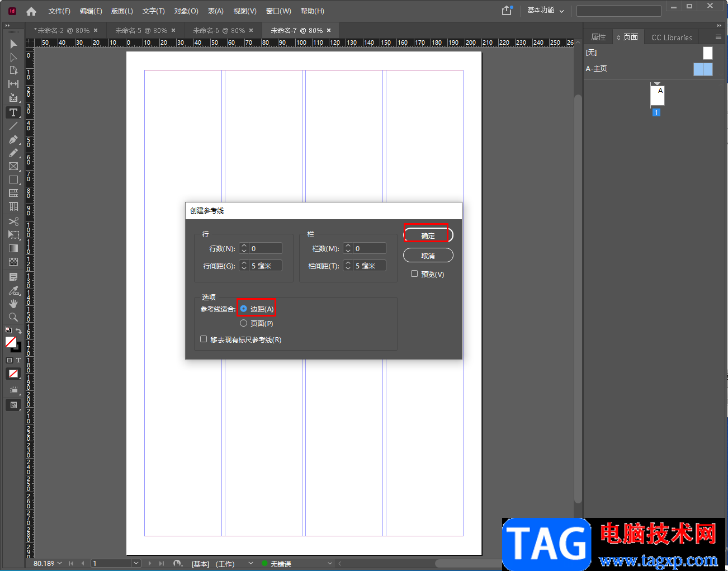
Task: Select the Page tool
Action: point(13,71)
